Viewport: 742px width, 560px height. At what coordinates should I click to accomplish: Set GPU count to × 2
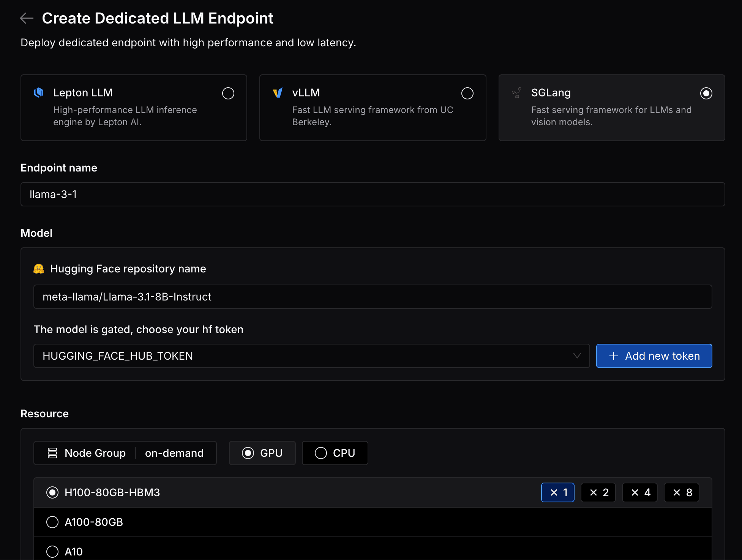[598, 492]
